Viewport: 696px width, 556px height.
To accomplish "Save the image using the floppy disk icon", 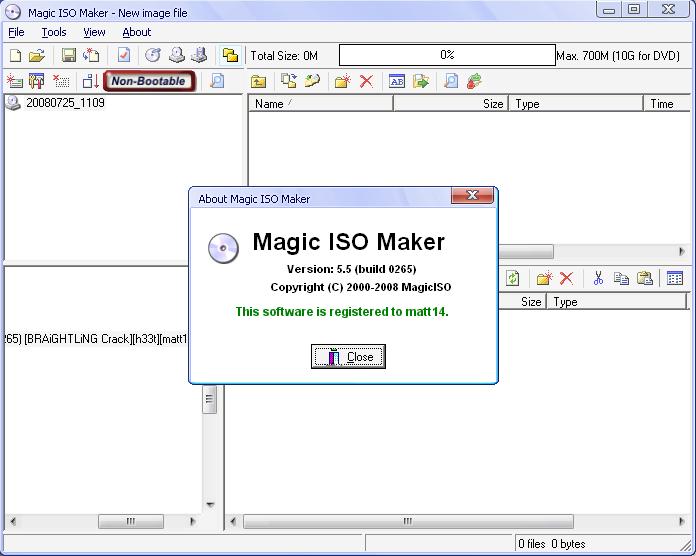I will pyautogui.click(x=69, y=55).
